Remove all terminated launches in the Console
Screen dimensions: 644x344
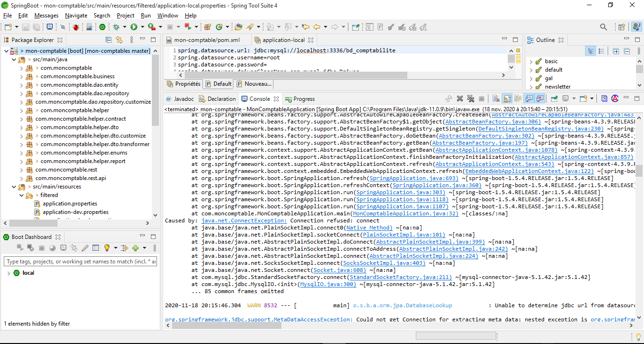[x=471, y=99]
